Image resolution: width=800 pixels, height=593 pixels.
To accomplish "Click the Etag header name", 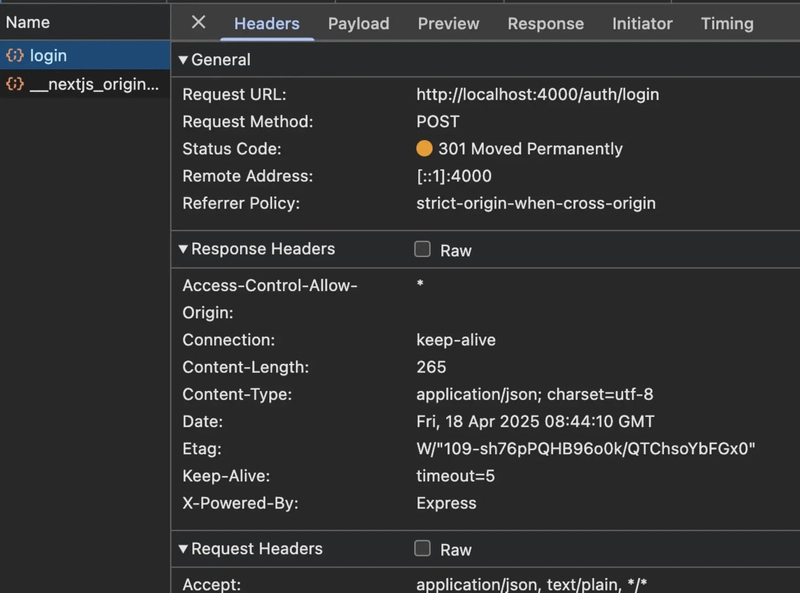I will 202,449.
